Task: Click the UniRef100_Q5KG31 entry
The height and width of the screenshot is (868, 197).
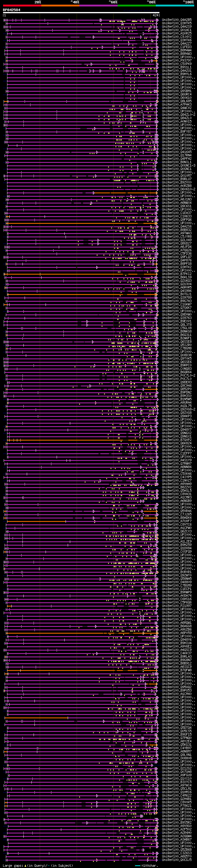Action: point(177,745)
